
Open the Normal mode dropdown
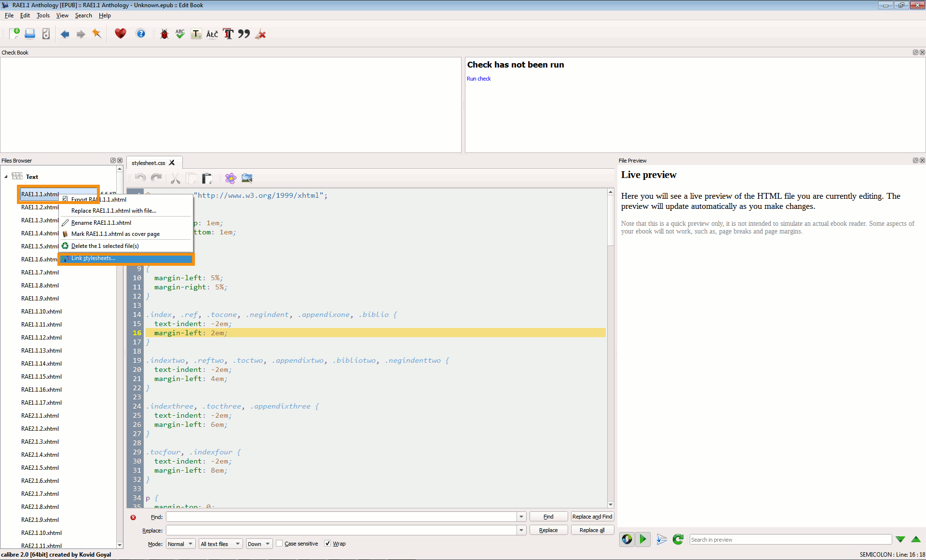pyautogui.click(x=180, y=544)
